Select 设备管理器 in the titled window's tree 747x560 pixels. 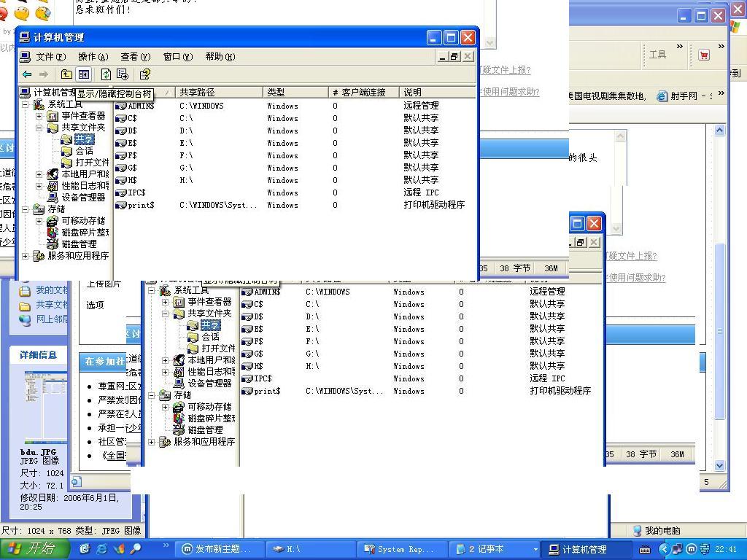pyautogui.click(x=83, y=197)
